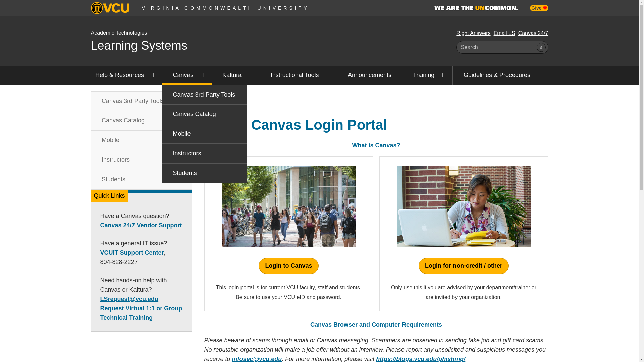
Task: Expand the Kaltura menu arrow
Action: tap(251, 75)
